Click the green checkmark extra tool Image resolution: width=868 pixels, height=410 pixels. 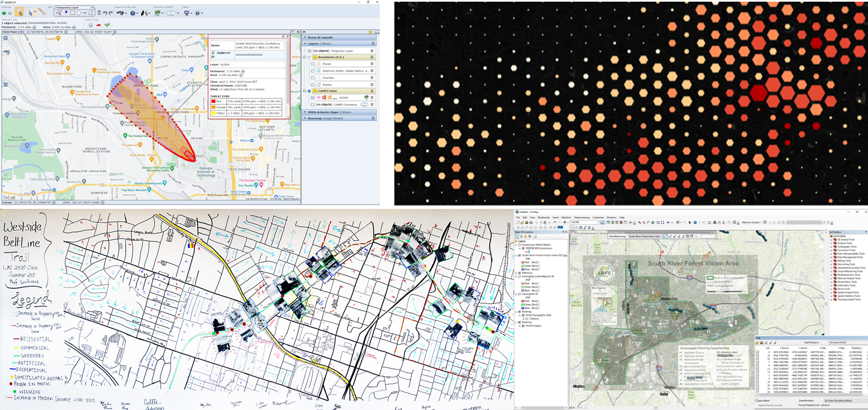(107, 25)
